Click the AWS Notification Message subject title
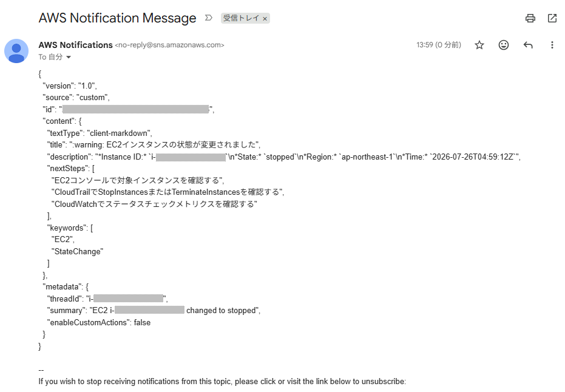Image resolution: width=565 pixels, height=392 pixels. coord(118,18)
